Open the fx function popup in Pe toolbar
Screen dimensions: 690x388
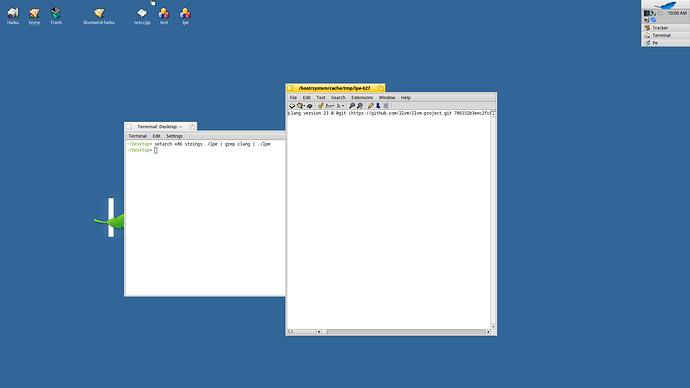click(330, 106)
